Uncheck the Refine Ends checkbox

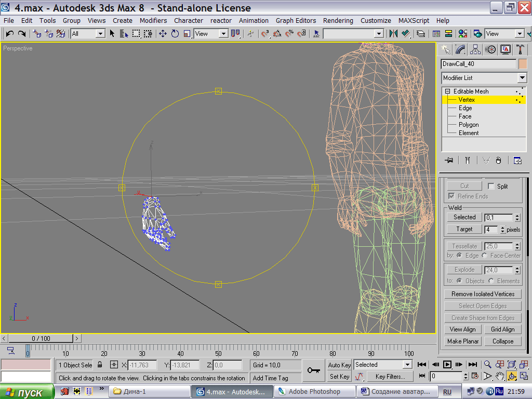pyautogui.click(x=451, y=196)
